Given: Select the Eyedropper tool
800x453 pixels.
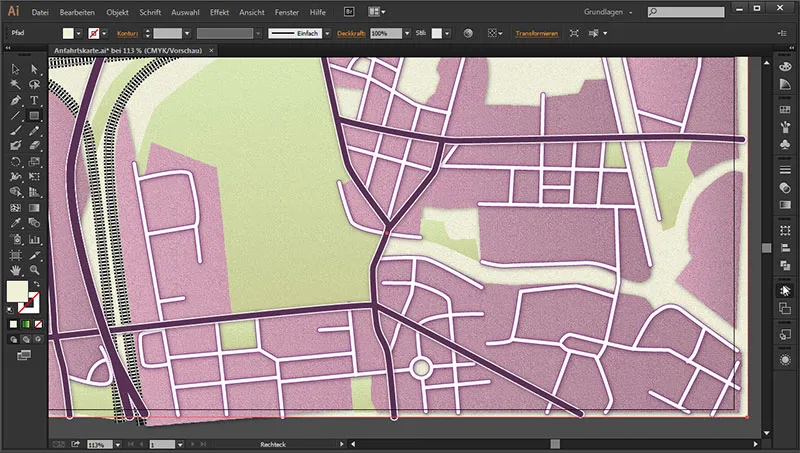Looking at the screenshot, I should click(x=15, y=223).
